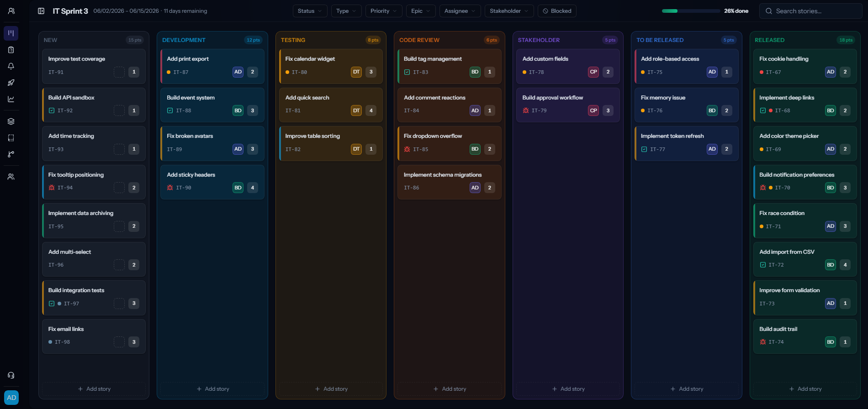868x409 pixels.
Task: Open the Implement schema migrations card
Action: pyautogui.click(x=450, y=182)
